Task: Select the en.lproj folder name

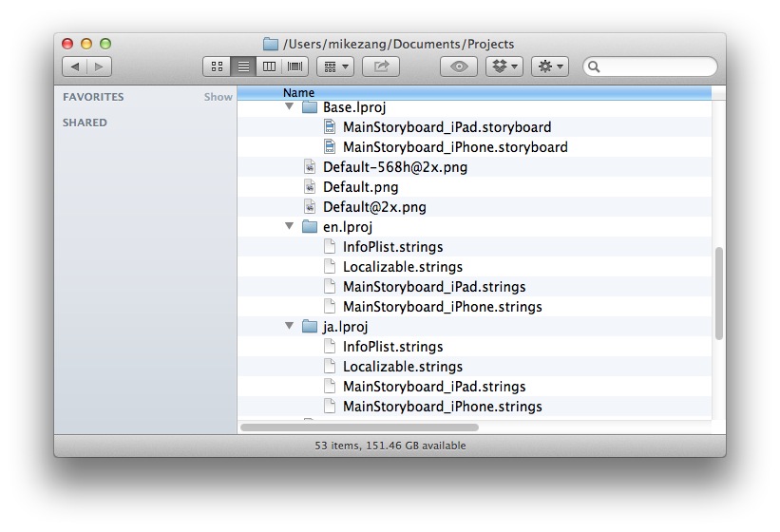Action: coord(348,227)
